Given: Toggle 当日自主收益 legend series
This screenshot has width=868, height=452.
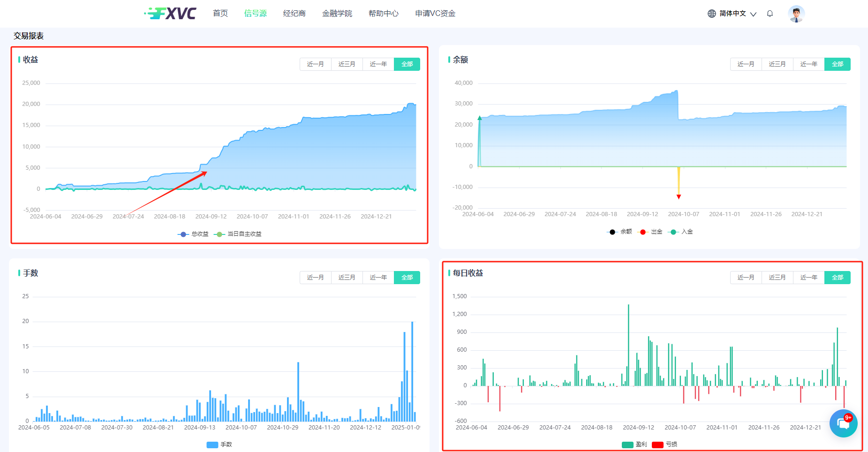Looking at the screenshot, I should [x=238, y=234].
